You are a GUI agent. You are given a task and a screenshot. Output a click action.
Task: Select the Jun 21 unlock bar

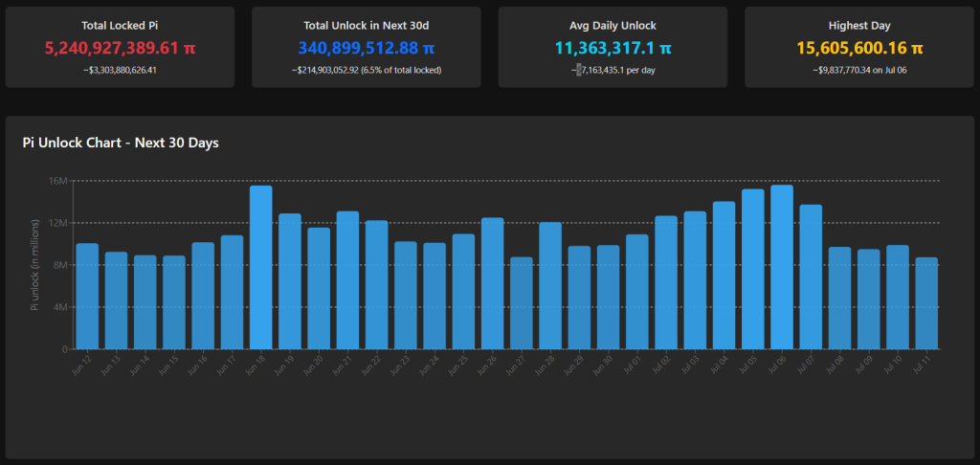347,280
